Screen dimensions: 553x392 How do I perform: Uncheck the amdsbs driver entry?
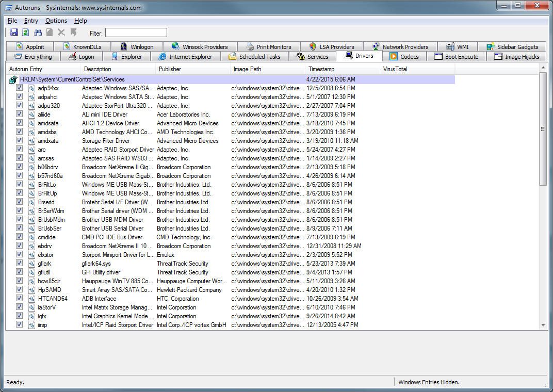[20, 132]
